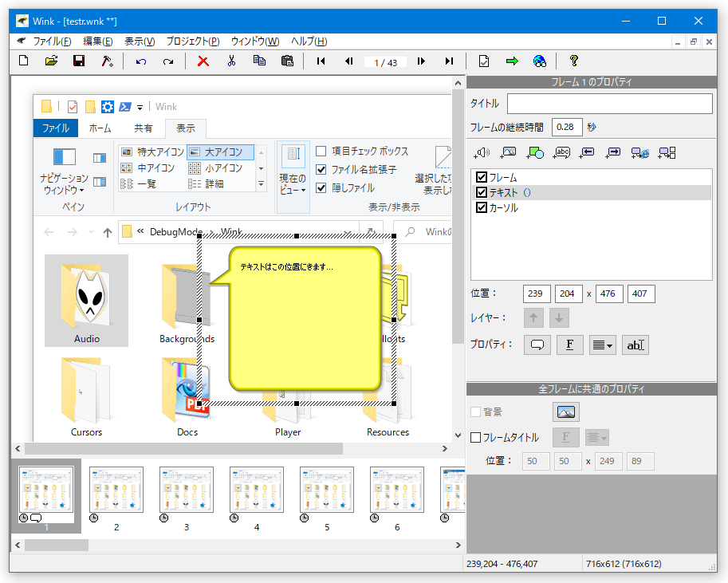
Task: Uncheck the フレーム item checkbox
Action: pyautogui.click(x=482, y=177)
